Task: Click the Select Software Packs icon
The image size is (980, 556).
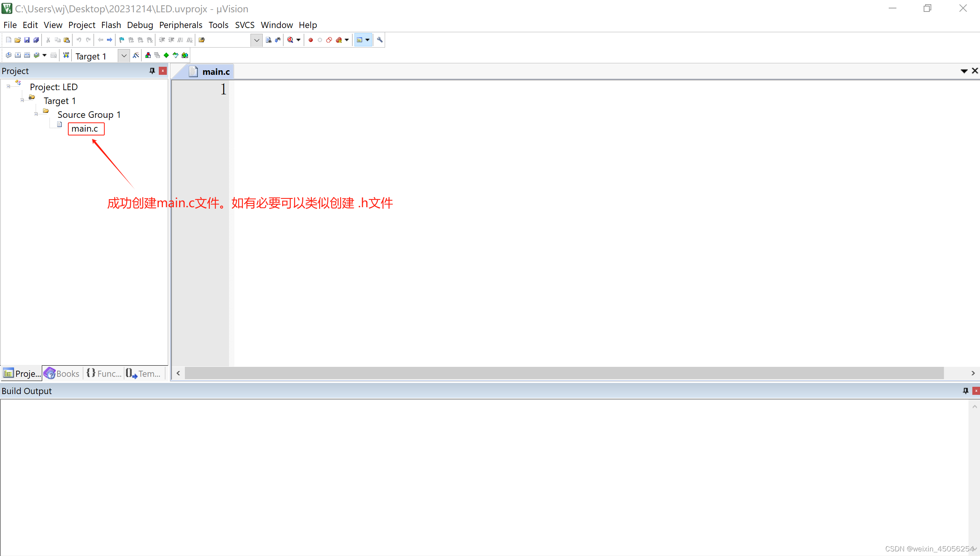Action: coord(176,55)
